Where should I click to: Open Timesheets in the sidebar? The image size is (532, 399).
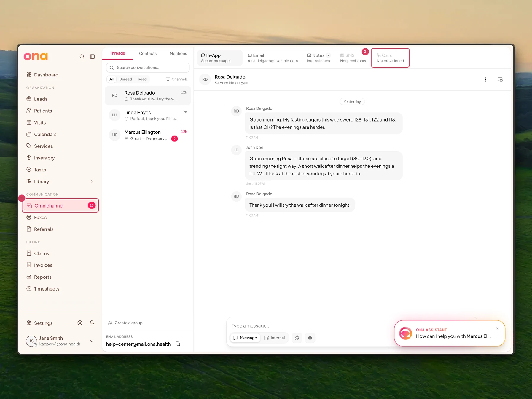(x=60, y=289)
